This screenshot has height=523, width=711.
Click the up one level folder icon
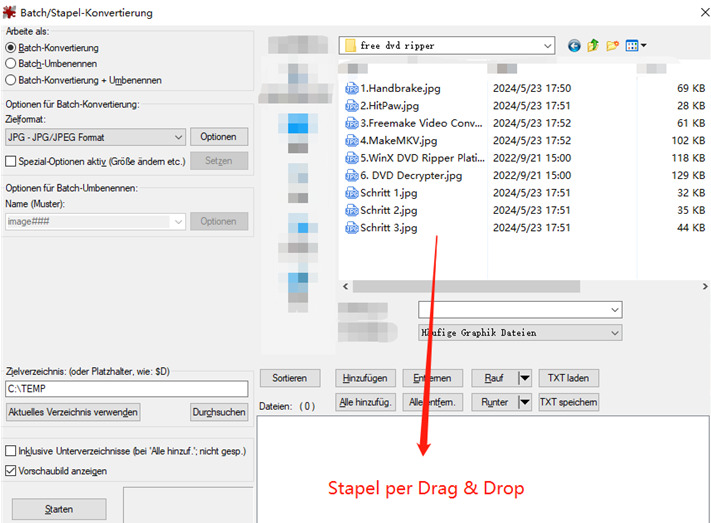click(x=593, y=45)
